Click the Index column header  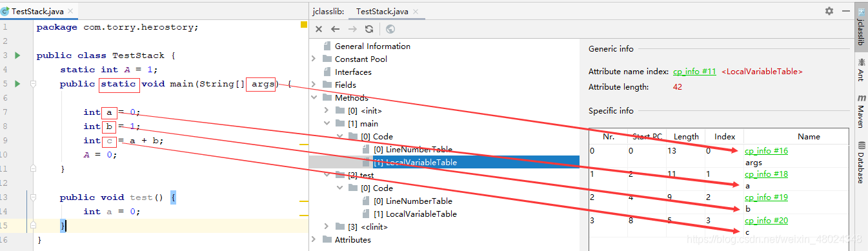pos(725,136)
